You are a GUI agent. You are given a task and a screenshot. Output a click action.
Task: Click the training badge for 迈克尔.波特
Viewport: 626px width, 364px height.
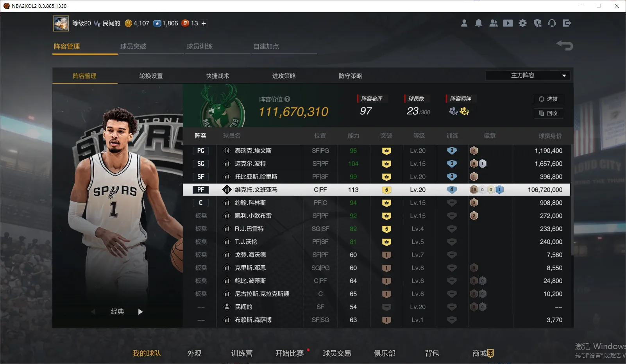452,164
